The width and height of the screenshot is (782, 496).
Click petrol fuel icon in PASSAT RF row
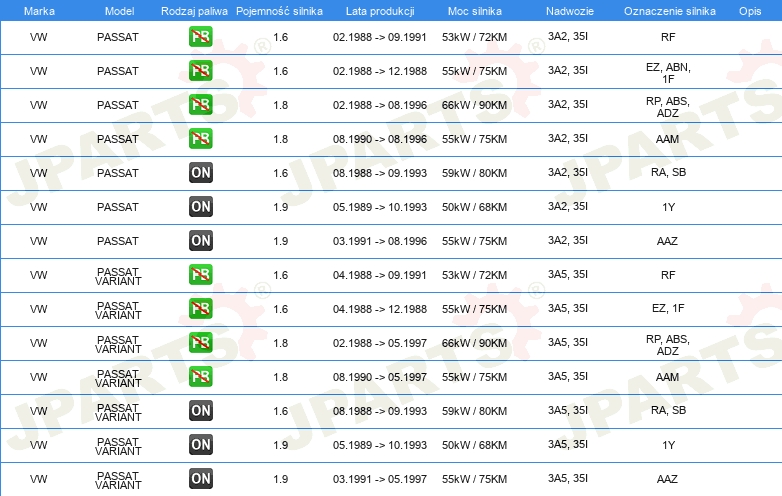point(200,36)
